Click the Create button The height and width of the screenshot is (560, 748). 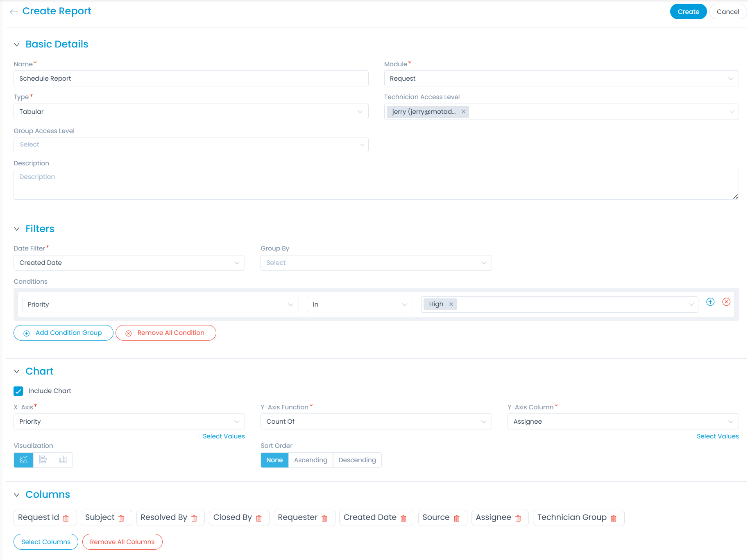coord(688,12)
